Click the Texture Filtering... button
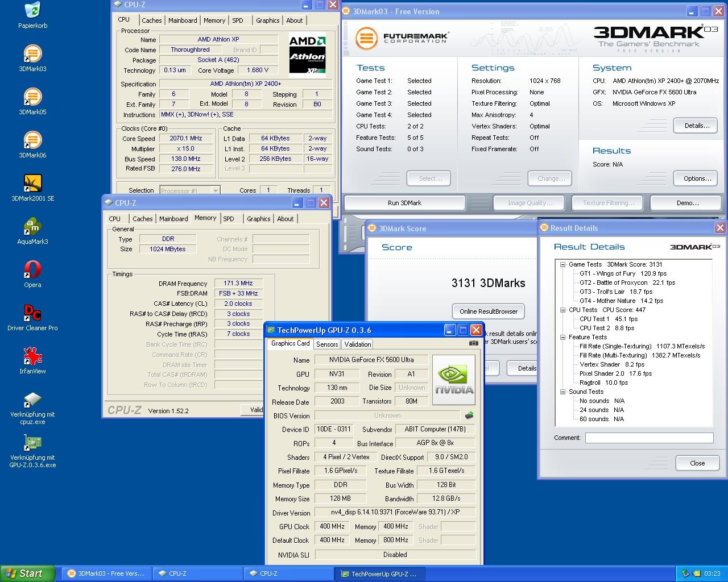This screenshot has width=728, height=582. tap(609, 203)
